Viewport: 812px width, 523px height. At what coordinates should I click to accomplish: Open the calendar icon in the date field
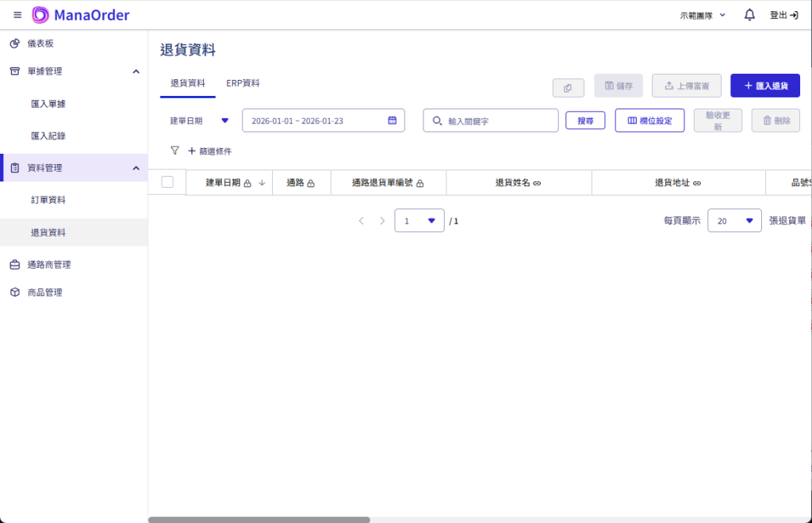[x=391, y=120]
